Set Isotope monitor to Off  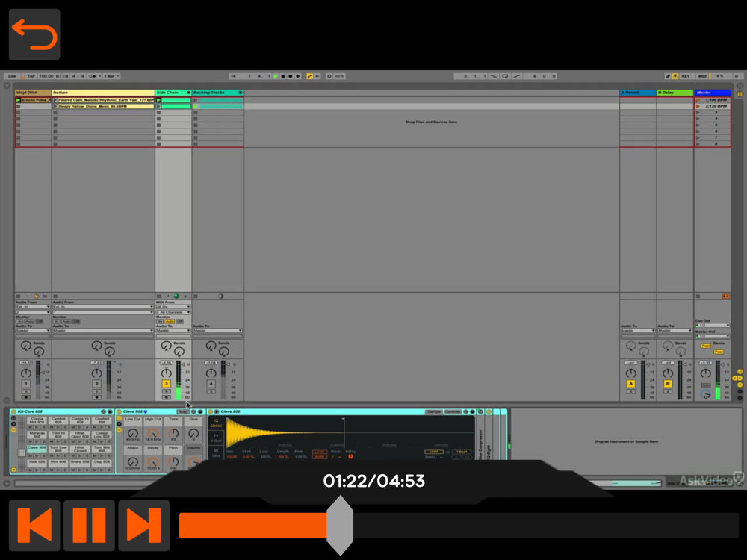[76, 321]
